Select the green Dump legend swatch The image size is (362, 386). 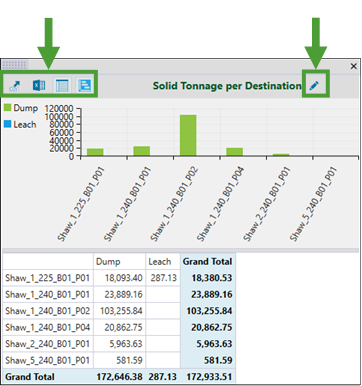click(8, 107)
